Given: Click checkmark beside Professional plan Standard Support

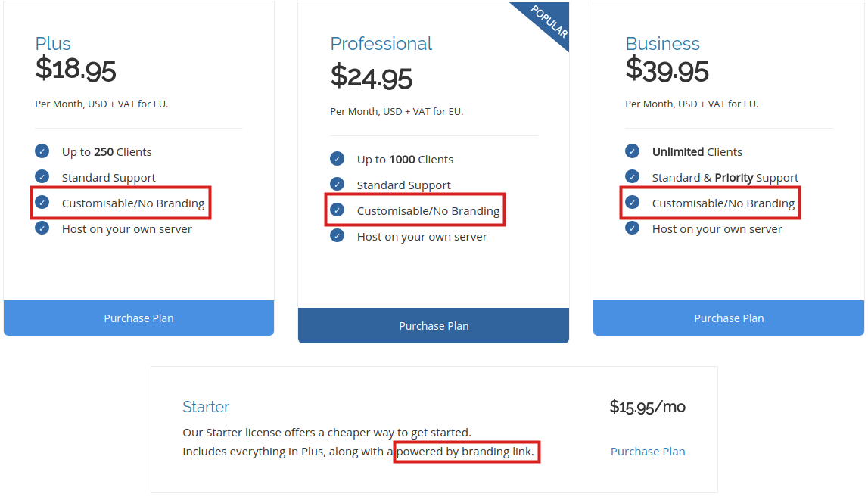Looking at the screenshot, I should (338, 185).
